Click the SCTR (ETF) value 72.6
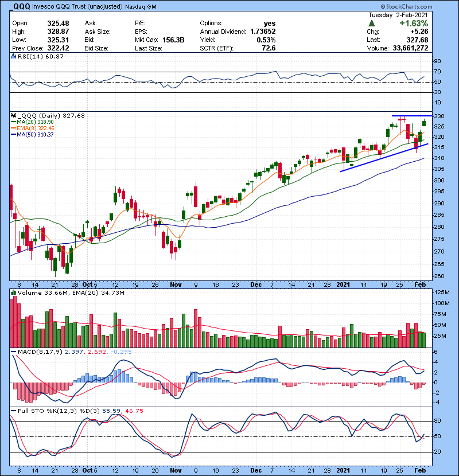 pyautogui.click(x=269, y=48)
